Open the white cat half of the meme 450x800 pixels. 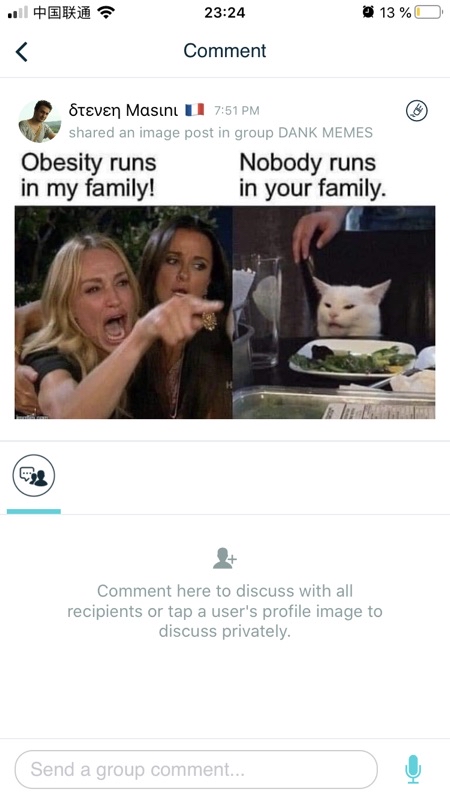point(334,312)
